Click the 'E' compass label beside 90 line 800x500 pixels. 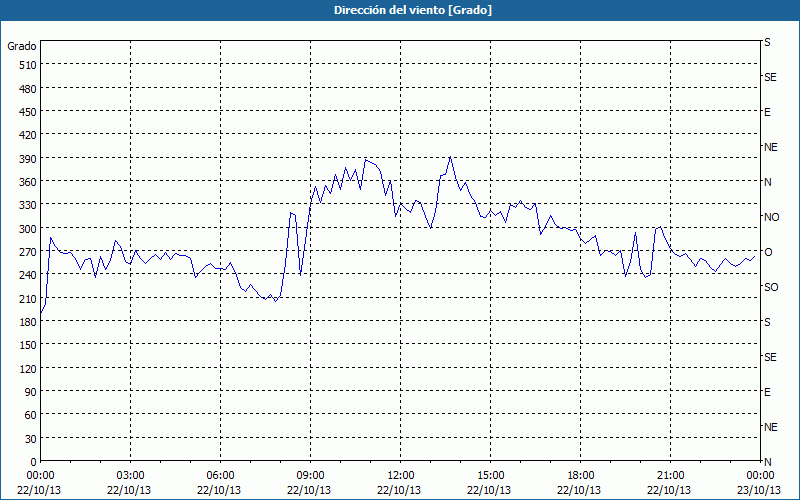click(767, 392)
